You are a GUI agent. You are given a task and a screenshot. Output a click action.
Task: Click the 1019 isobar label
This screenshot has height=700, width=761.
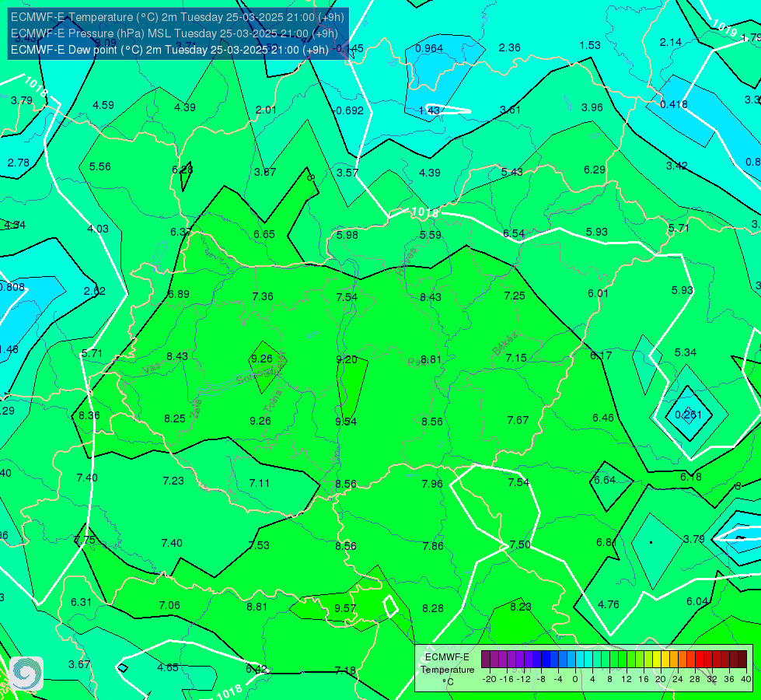[725, 28]
